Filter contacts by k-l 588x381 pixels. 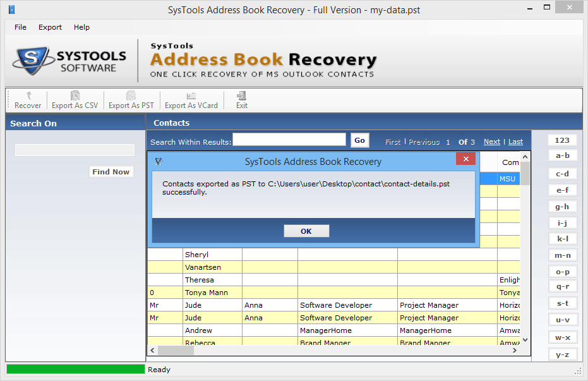click(x=562, y=238)
